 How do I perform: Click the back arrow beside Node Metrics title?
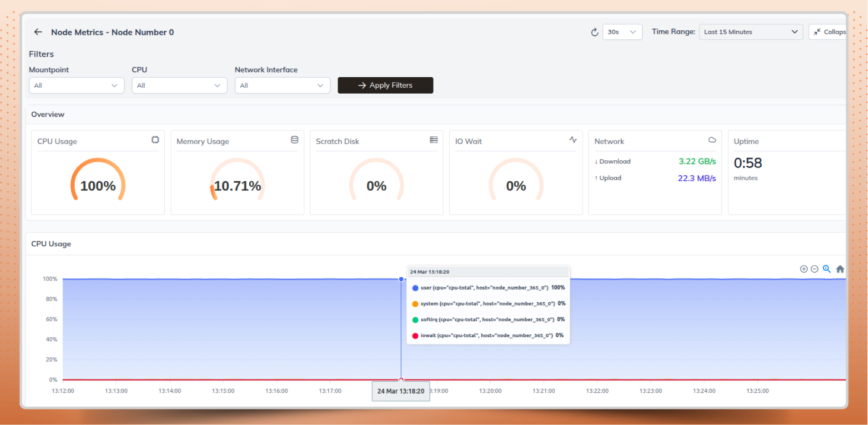tap(38, 32)
